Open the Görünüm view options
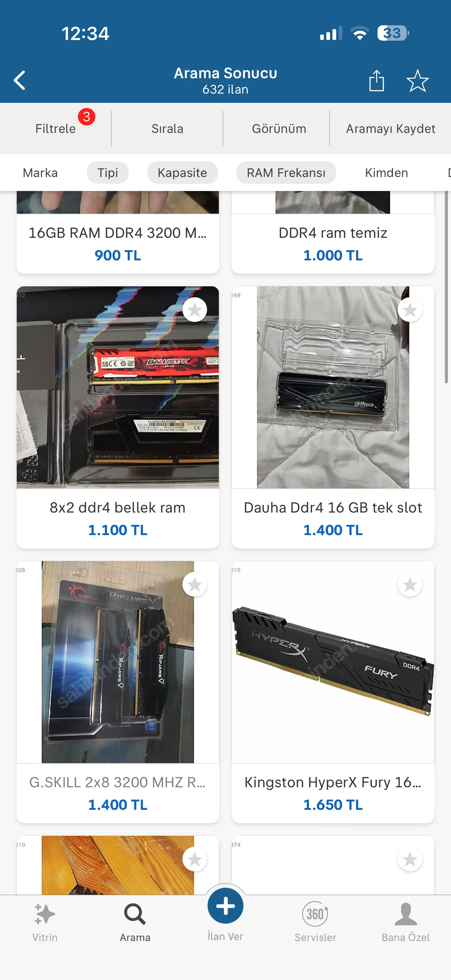 point(279,128)
